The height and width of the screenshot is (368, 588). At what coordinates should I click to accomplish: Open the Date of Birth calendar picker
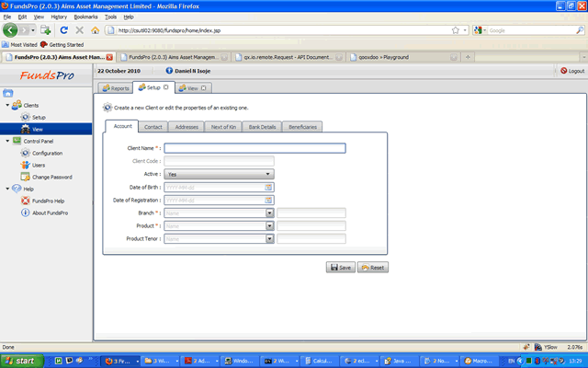pos(269,187)
